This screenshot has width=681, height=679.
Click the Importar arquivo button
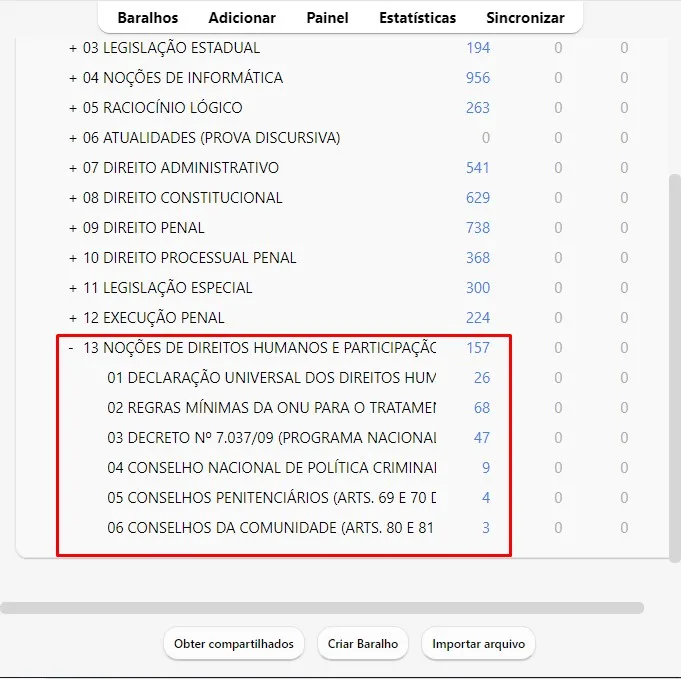pyautogui.click(x=478, y=643)
